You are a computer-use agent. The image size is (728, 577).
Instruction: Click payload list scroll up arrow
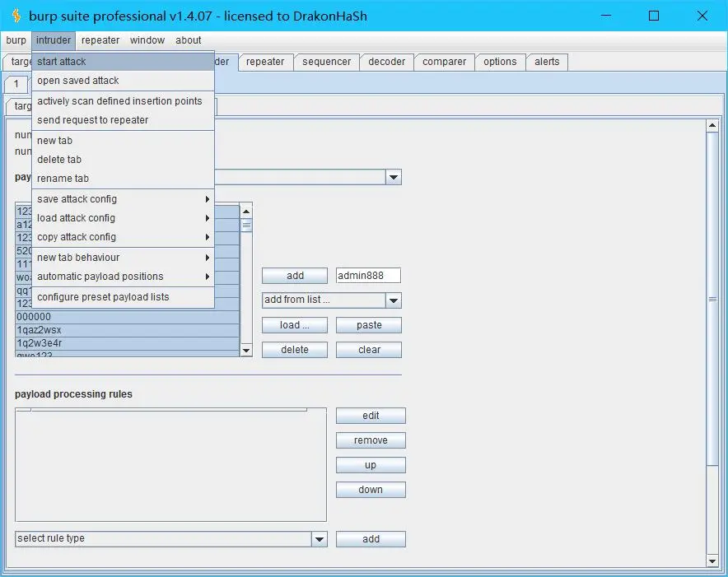[x=246, y=212]
